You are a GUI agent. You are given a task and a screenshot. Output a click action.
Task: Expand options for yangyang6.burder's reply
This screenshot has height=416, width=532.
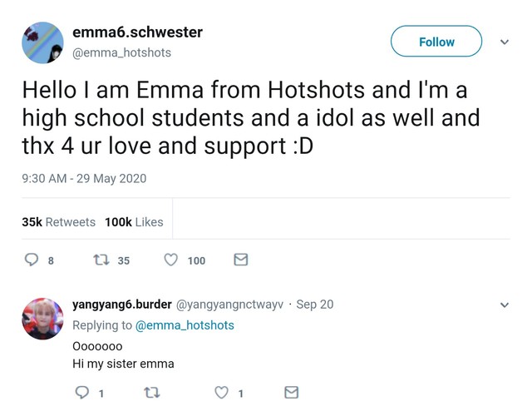click(504, 305)
